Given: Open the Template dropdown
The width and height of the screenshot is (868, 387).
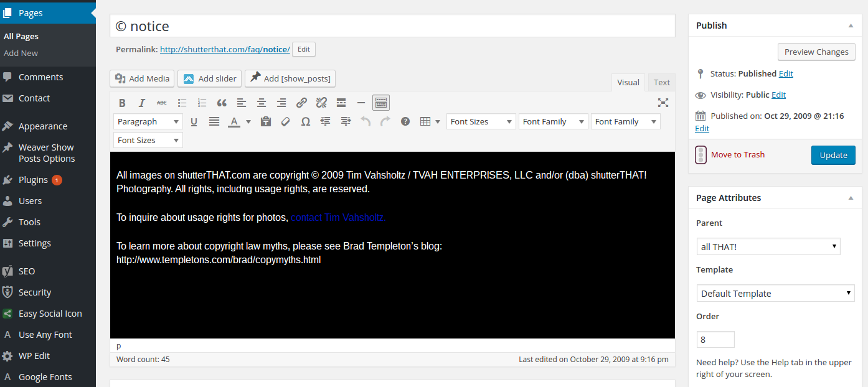Looking at the screenshot, I should [x=775, y=294].
